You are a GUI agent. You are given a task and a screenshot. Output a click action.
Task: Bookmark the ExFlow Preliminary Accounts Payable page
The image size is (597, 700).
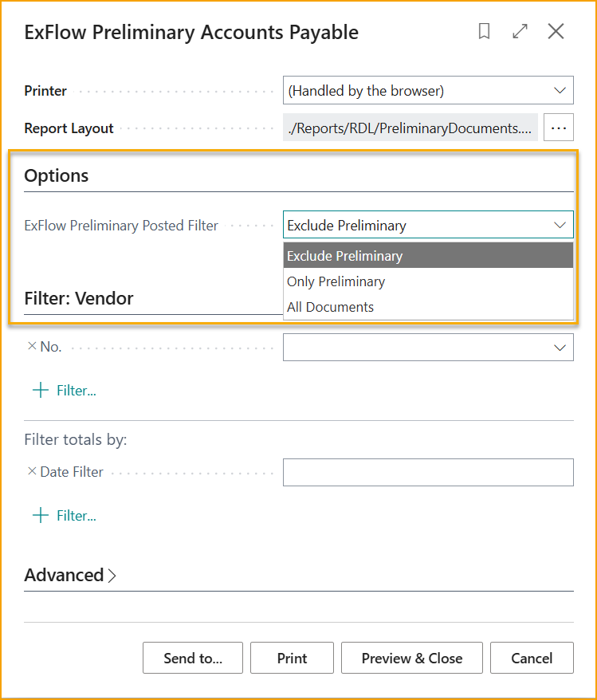484,32
